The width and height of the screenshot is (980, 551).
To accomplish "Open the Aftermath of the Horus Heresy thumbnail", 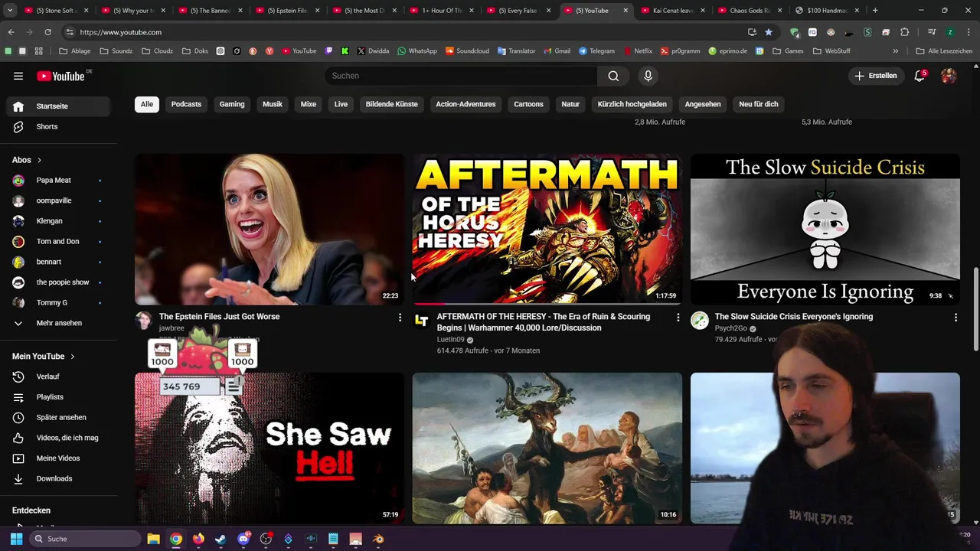I will pyautogui.click(x=547, y=229).
